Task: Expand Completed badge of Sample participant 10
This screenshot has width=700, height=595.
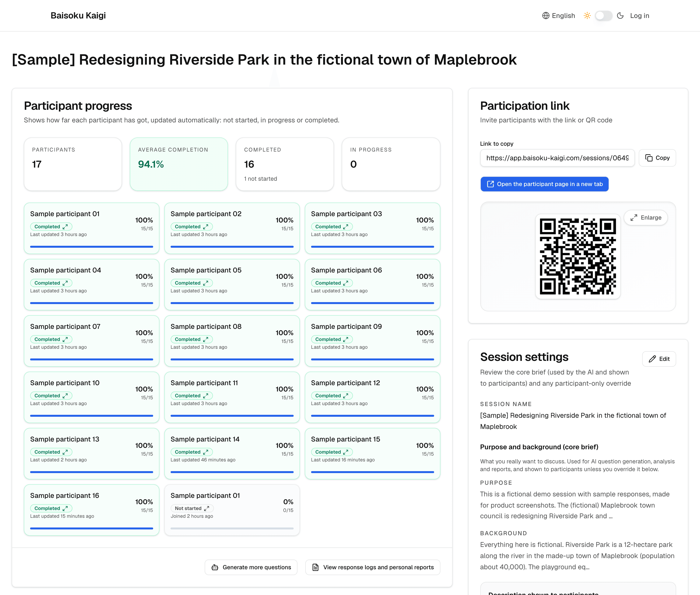Action: coord(51,396)
